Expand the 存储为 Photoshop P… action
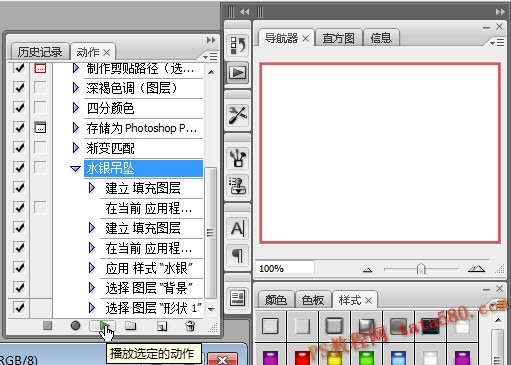511x365 pixels. pyautogui.click(x=76, y=128)
